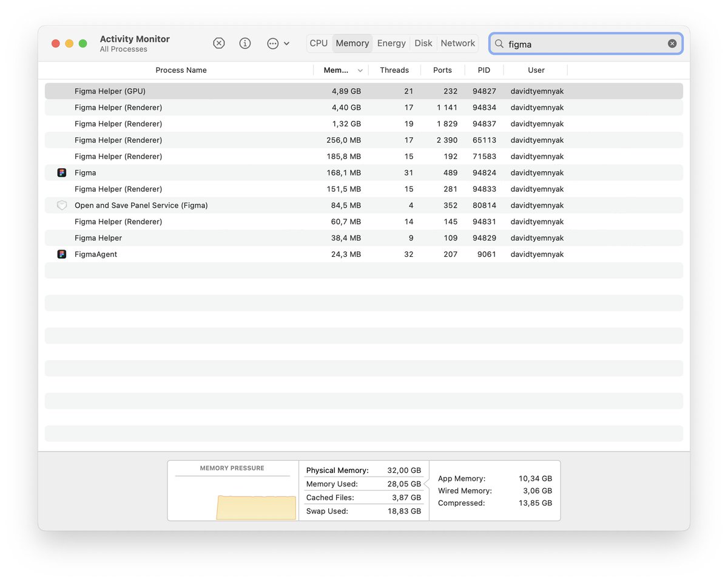Select the FigmaAgent process name

click(96, 254)
